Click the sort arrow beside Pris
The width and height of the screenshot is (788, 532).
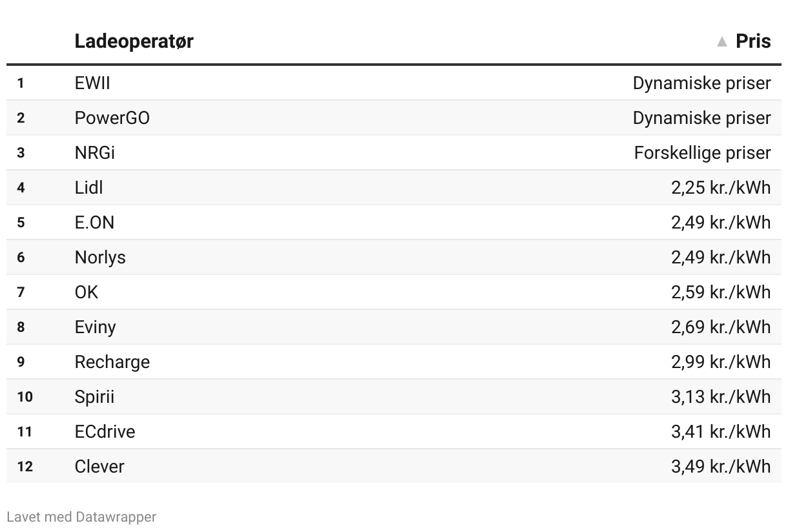[x=722, y=42]
